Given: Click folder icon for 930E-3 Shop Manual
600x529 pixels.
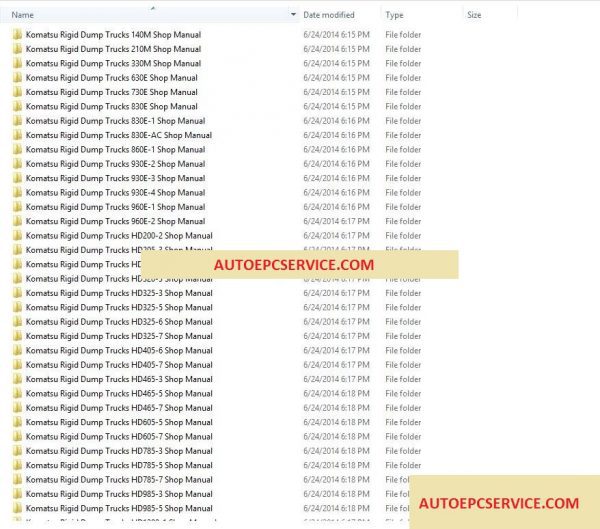Looking at the screenshot, I should point(17,178).
